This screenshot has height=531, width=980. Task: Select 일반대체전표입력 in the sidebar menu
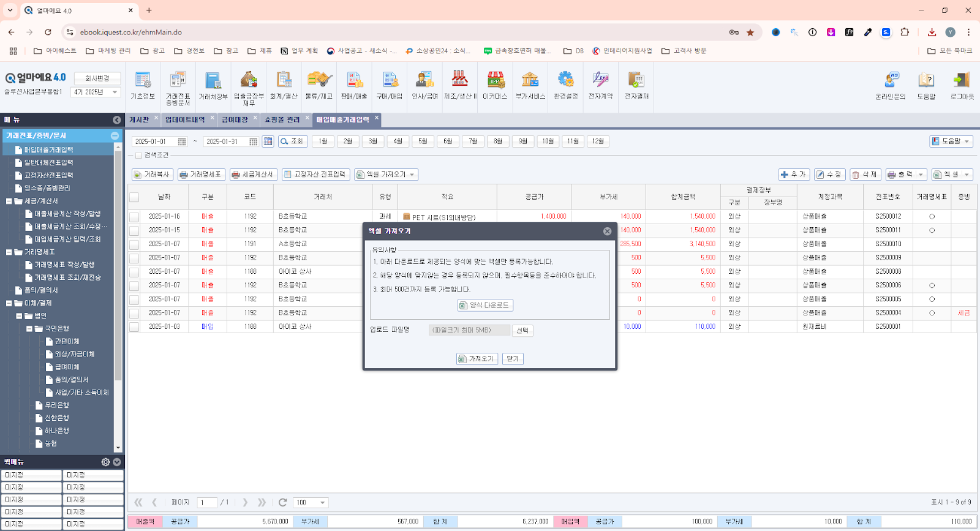tap(48, 162)
